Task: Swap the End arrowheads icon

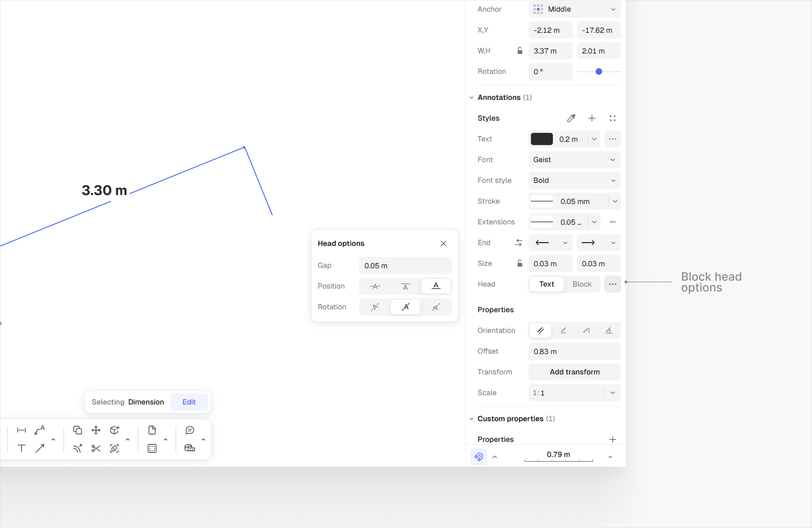Action: [519, 243]
